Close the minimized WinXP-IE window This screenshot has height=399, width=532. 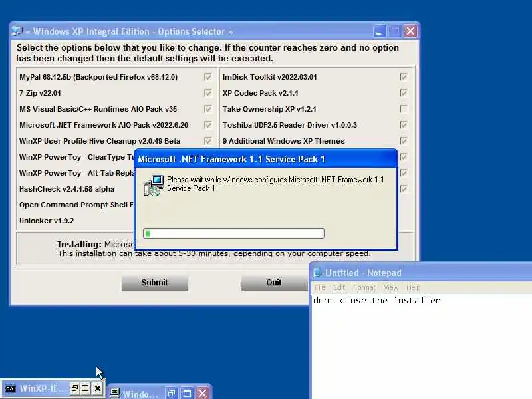pos(97,388)
